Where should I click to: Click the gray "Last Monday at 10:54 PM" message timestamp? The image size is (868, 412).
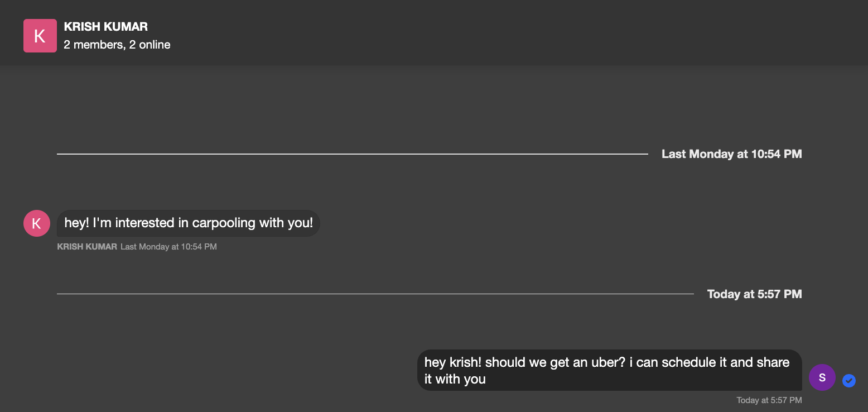168,246
